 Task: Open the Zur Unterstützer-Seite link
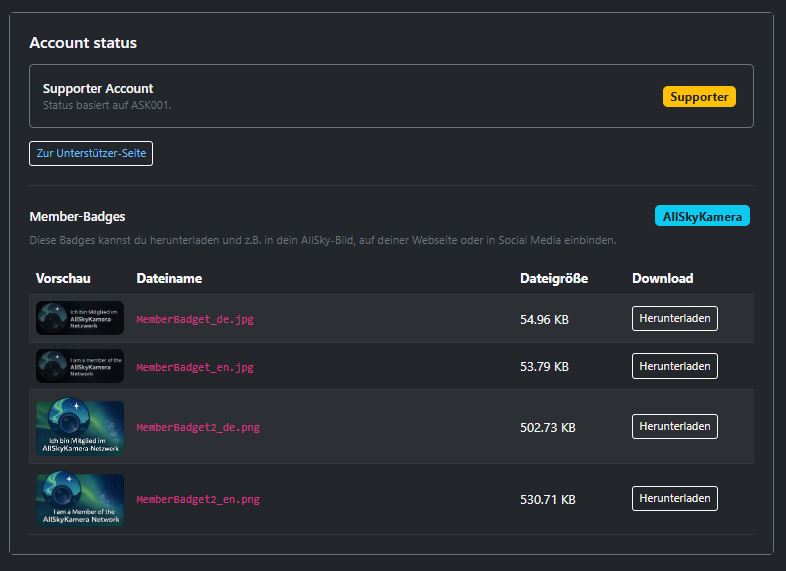click(91, 153)
